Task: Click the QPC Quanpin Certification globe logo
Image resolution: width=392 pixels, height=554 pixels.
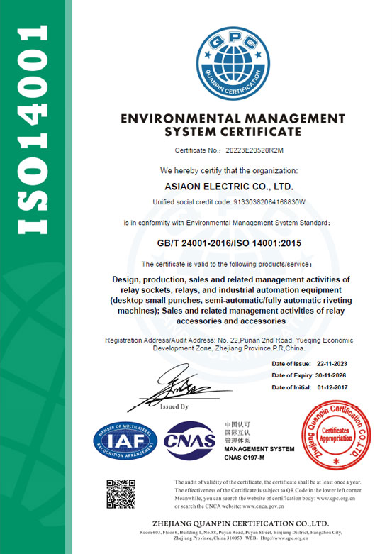Action: (x=233, y=64)
